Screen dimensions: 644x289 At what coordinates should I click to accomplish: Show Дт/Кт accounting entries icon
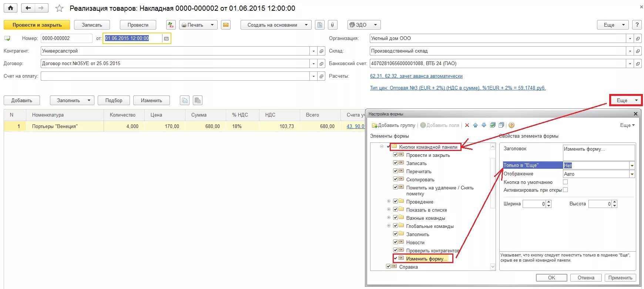tap(171, 25)
